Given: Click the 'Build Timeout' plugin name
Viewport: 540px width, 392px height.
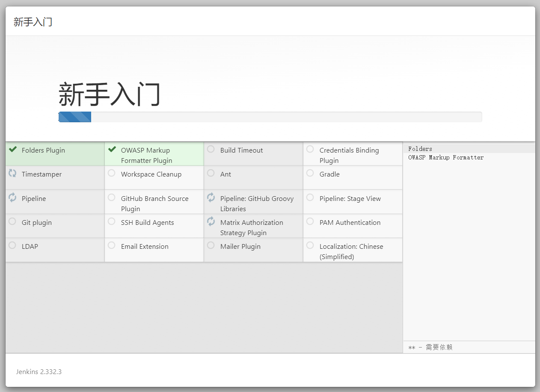Looking at the screenshot, I should [242, 150].
